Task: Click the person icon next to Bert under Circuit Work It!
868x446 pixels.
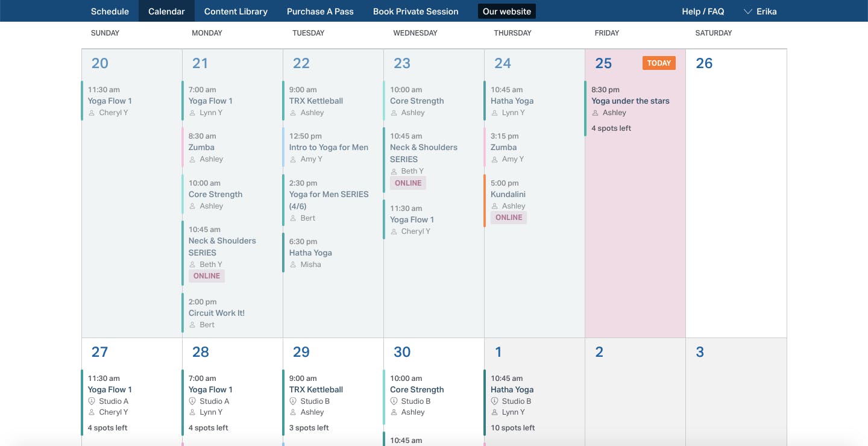Action: pyautogui.click(x=193, y=325)
